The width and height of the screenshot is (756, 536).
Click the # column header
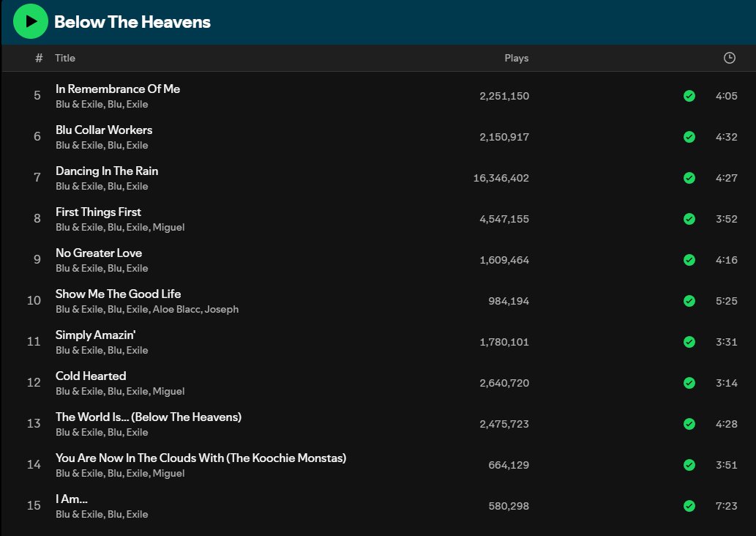pos(39,58)
